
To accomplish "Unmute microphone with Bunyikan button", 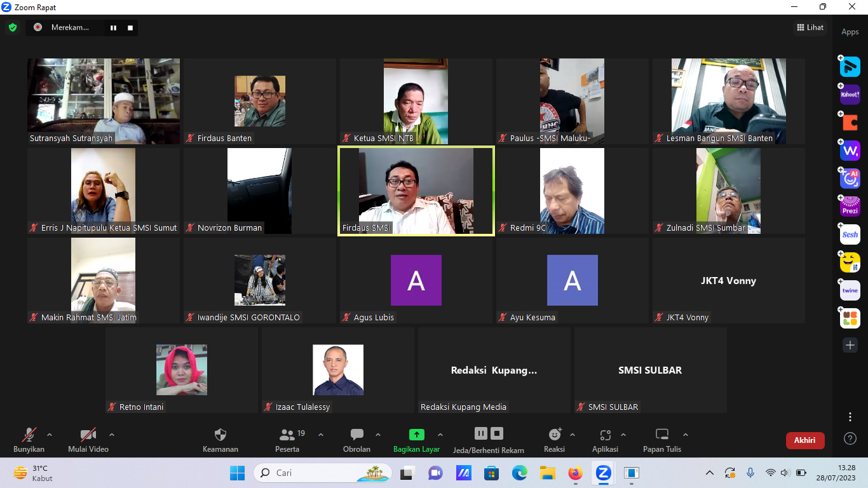I will click(29, 435).
